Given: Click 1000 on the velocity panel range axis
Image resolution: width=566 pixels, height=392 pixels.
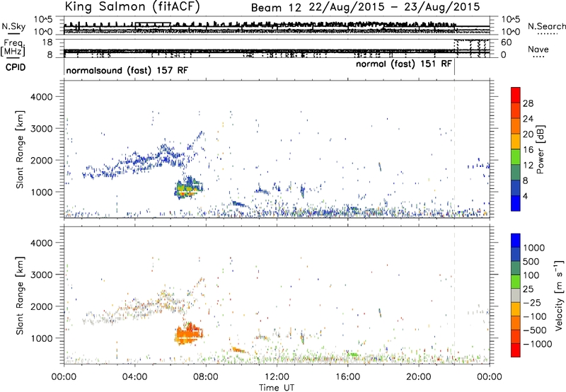Looking at the screenshot, I should click(x=41, y=338).
